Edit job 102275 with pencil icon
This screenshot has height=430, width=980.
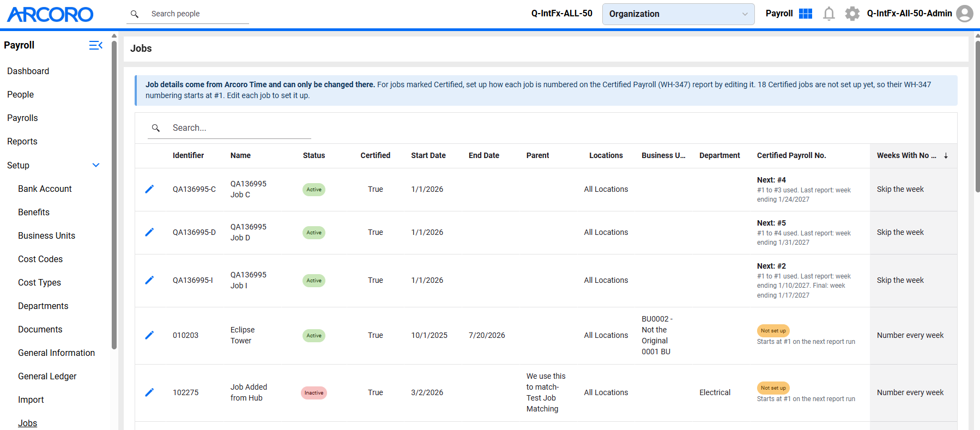coord(149,392)
